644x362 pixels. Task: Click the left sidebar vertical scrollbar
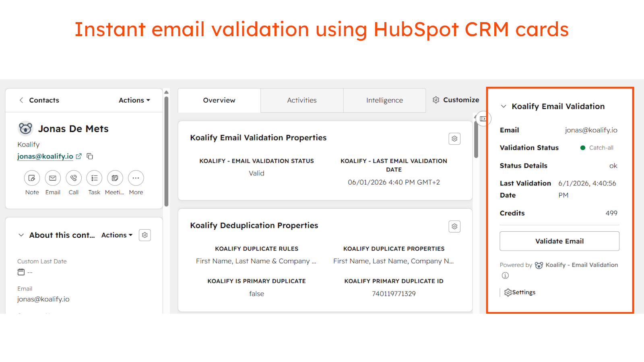tap(166, 151)
